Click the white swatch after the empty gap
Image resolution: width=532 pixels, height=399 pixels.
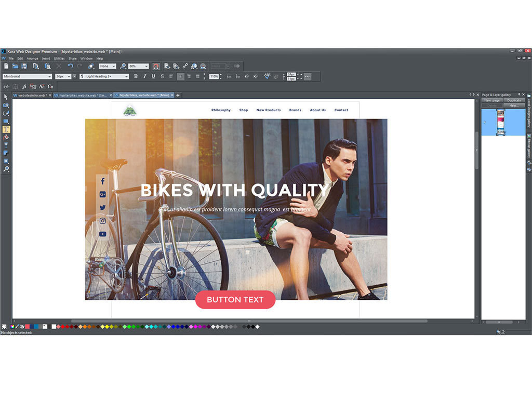point(54,327)
